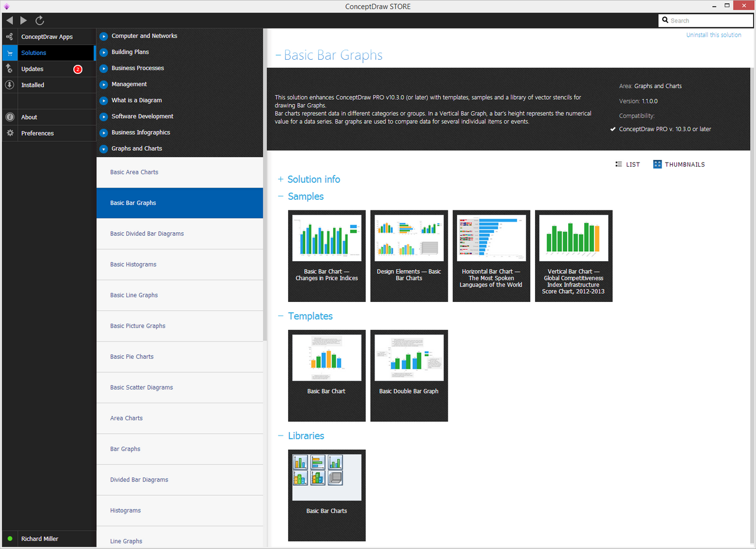Open the ConceptDraw Apps section

pyautogui.click(x=48, y=37)
